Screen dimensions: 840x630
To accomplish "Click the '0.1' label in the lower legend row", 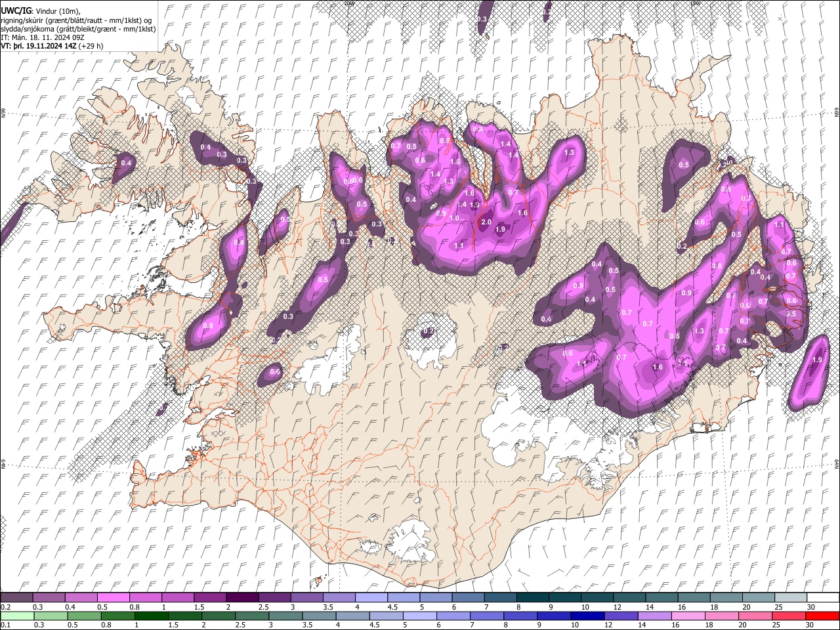I will 7,625.
